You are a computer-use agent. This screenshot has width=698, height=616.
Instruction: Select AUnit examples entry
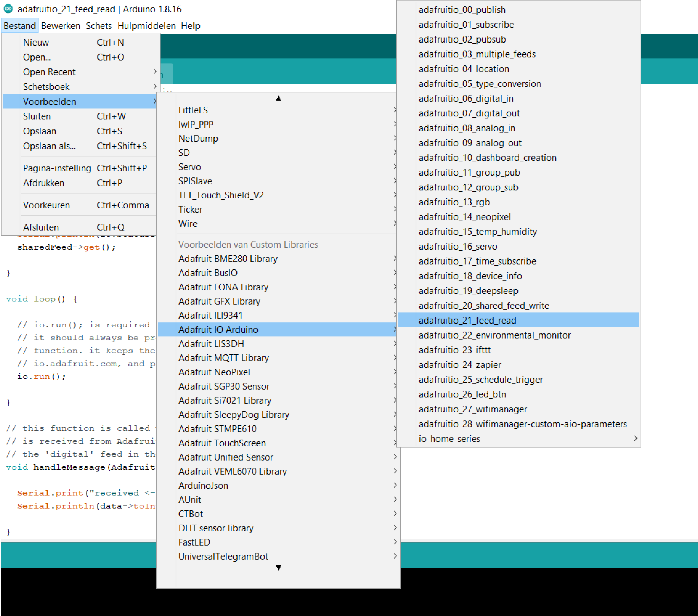pyautogui.click(x=278, y=500)
